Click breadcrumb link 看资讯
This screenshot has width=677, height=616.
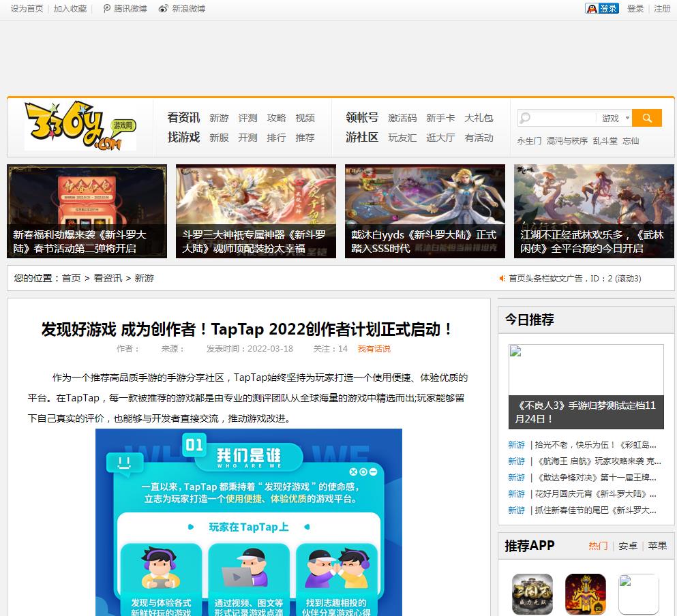pyautogui.click(x=108, y=278)
